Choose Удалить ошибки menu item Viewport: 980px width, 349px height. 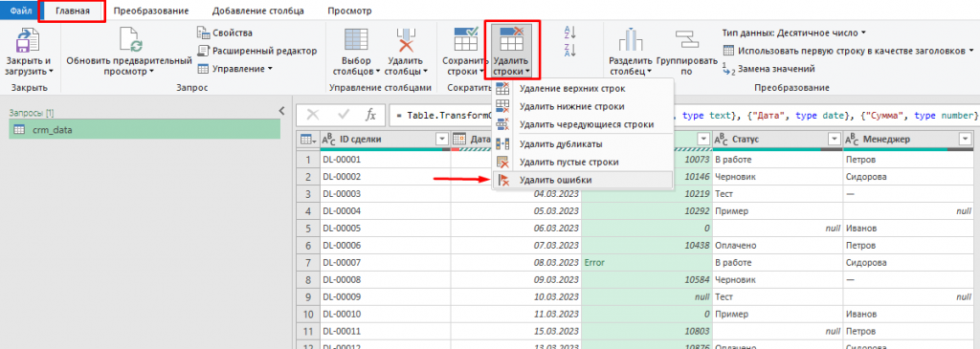point(583,180)
